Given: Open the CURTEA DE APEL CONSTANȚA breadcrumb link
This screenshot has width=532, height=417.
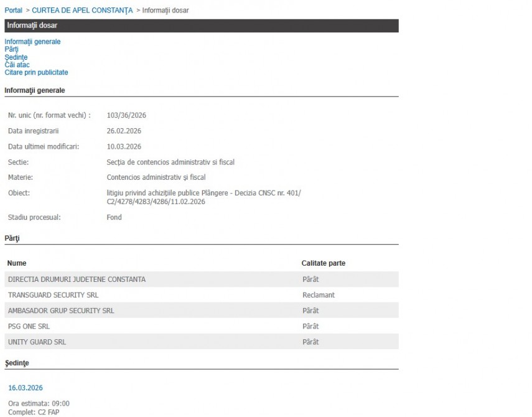Looking at the screenshot, I should tap(82, 11).
